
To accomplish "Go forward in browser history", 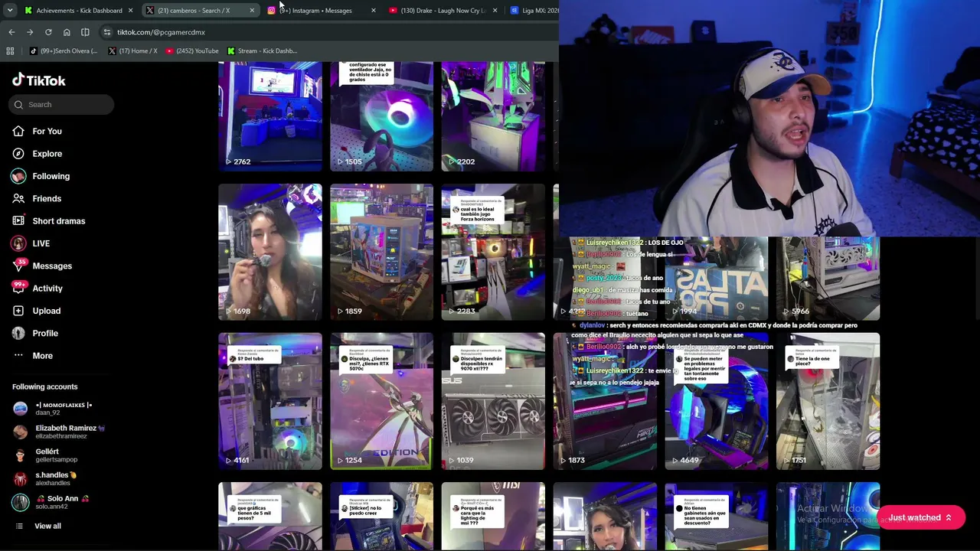I will coord(30,32).
